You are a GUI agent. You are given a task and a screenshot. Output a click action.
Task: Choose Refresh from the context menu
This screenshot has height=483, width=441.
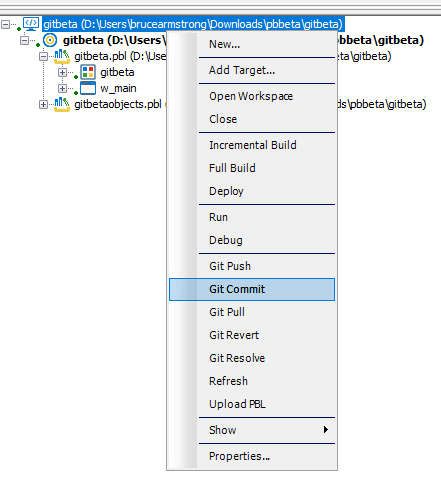tap(252, 381)
